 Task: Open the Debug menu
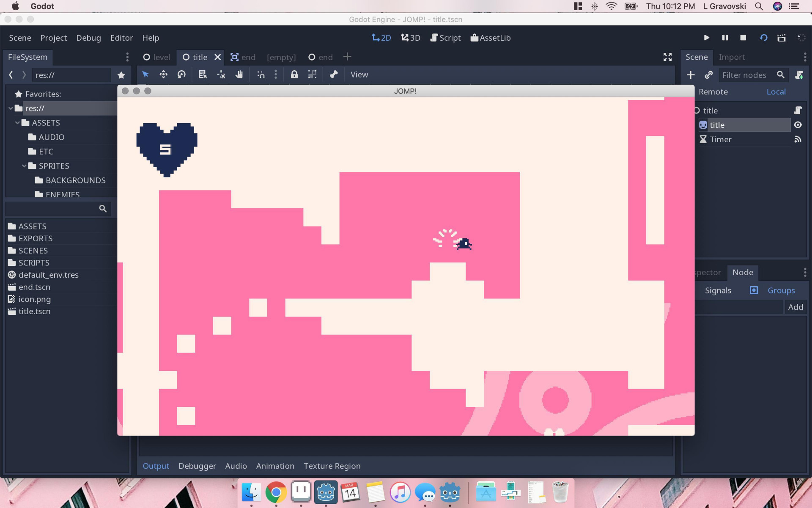click(x=88, y=38)
